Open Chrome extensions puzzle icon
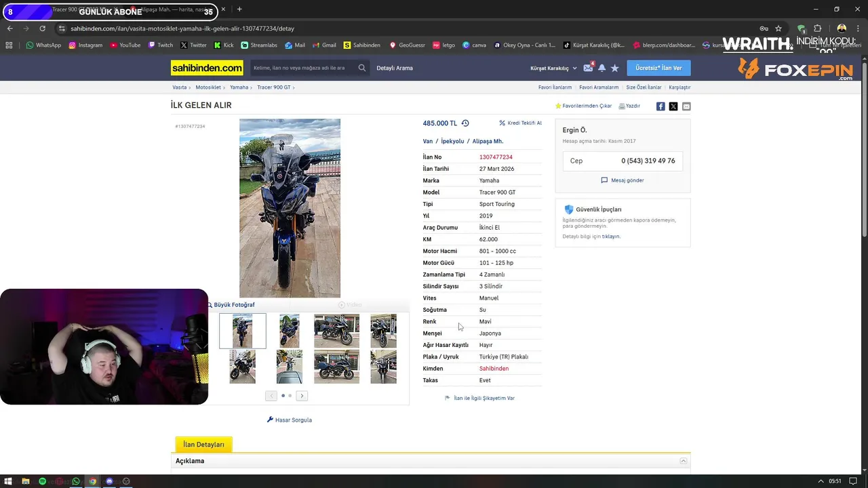Viewport: 868px width, 488px height. pos(817,28)
